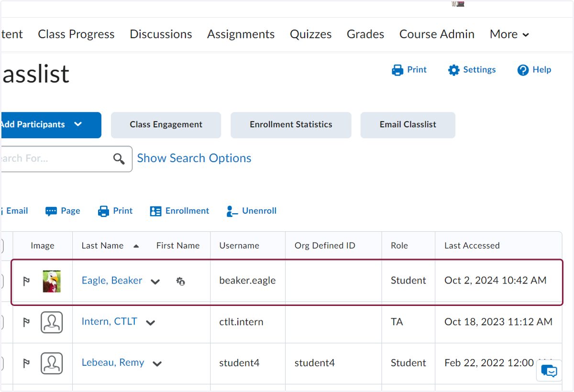Click the date Oct 18, 2023 11:12 AM
Screen dimensions: 574x392
click(498, 322)
